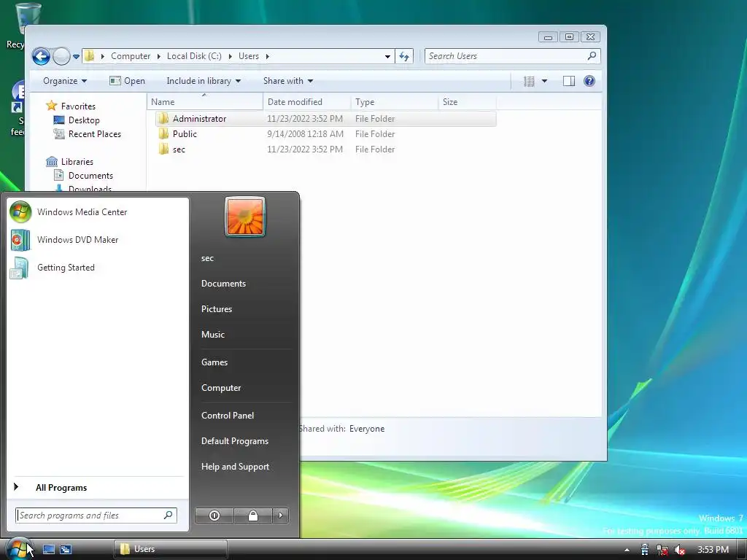Screen dimensions: 747x560
Task: Click the Refresh button in address bar
Action: click(x=404, y=57)
